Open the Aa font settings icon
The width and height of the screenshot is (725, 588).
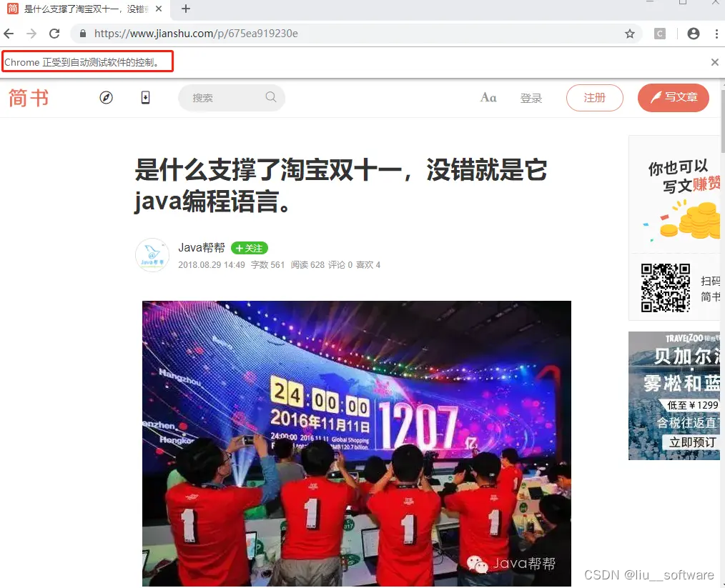pos(488,98)
